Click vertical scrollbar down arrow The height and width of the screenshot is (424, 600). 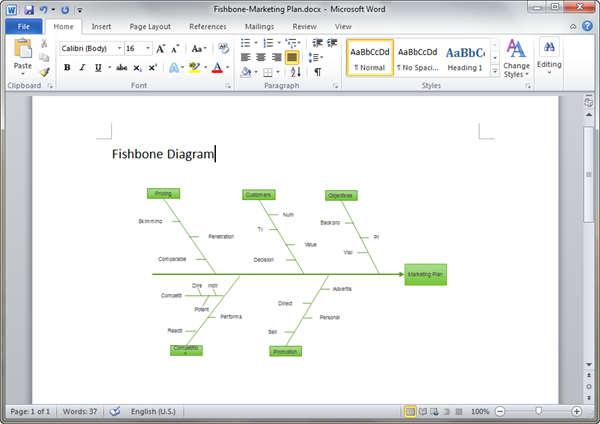click(x=589, y=364)
